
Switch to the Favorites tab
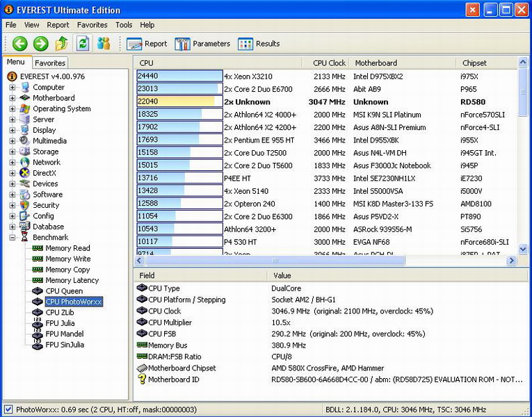coord(50,63)
